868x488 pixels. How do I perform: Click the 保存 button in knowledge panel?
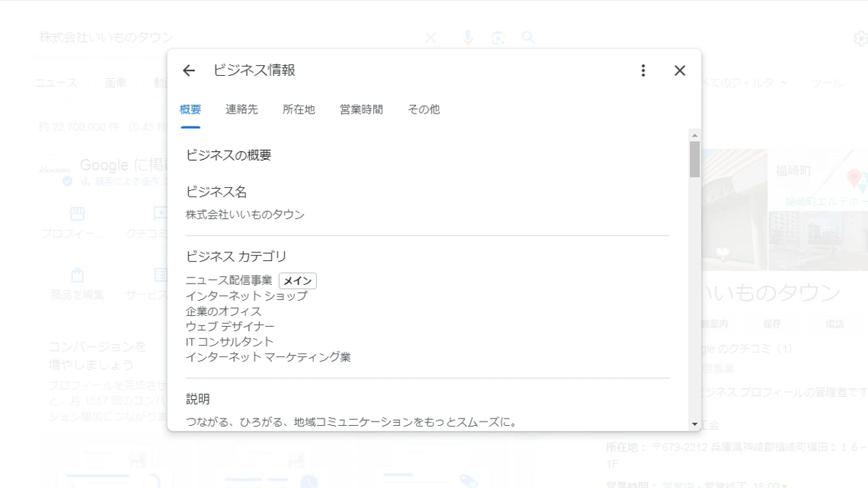point(772,324)
